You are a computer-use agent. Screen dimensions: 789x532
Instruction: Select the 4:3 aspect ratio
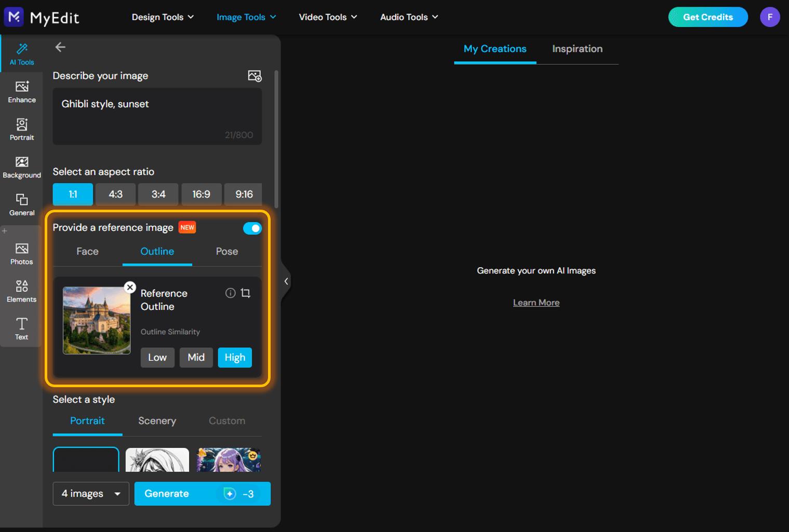pos(115,194)
